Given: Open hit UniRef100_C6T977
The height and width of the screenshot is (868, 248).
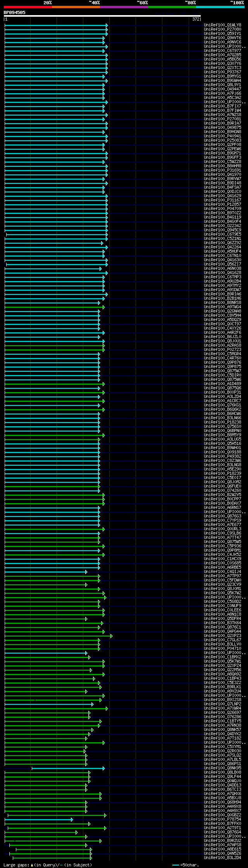Looking at the screenshot, I should point(222,51).
